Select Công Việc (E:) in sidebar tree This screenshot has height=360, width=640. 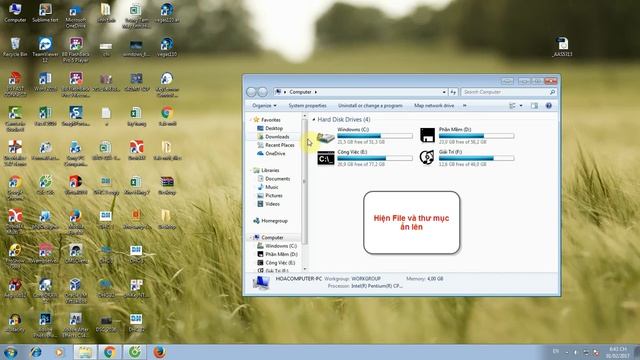[x=276, y=262]
